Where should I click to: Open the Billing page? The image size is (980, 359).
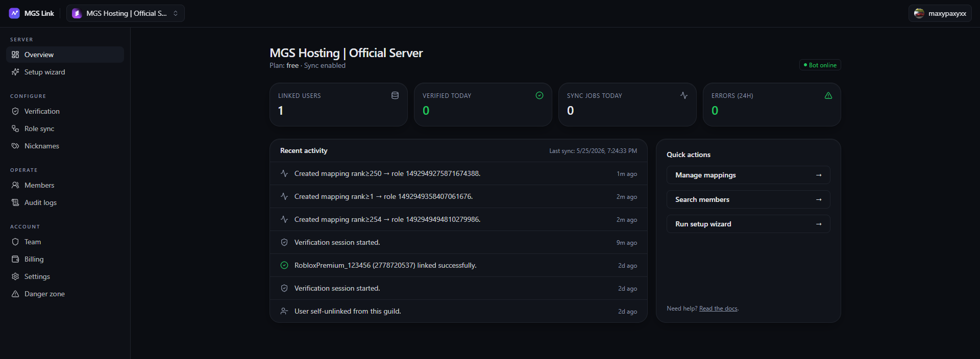pyautogui.click(x=65, y=259)
